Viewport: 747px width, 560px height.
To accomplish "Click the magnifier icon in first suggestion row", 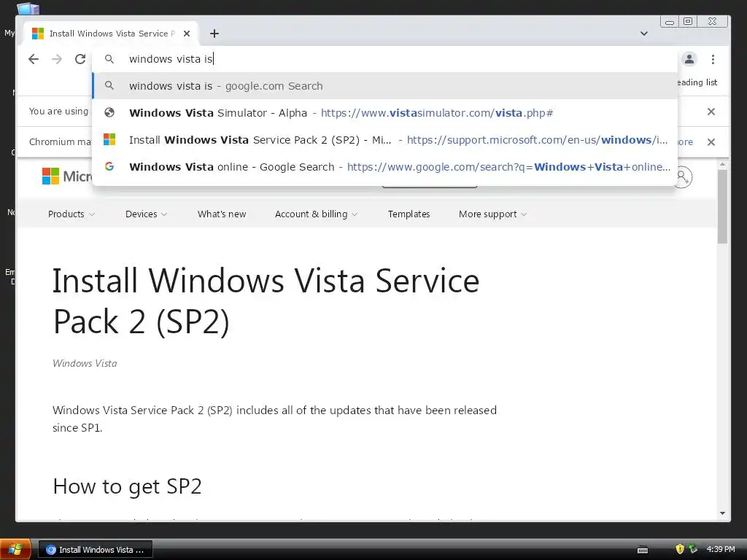I will point(109,86).
